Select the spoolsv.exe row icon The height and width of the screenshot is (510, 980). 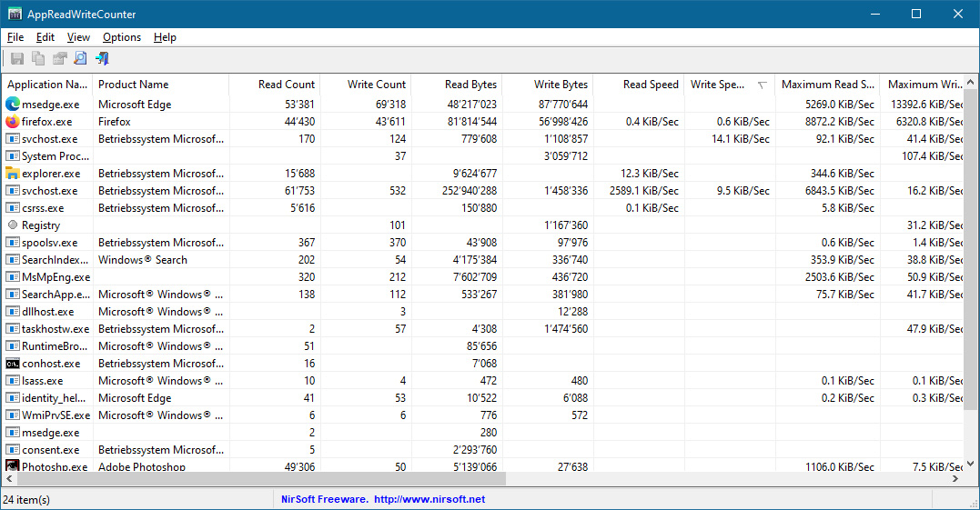point(13,242)
